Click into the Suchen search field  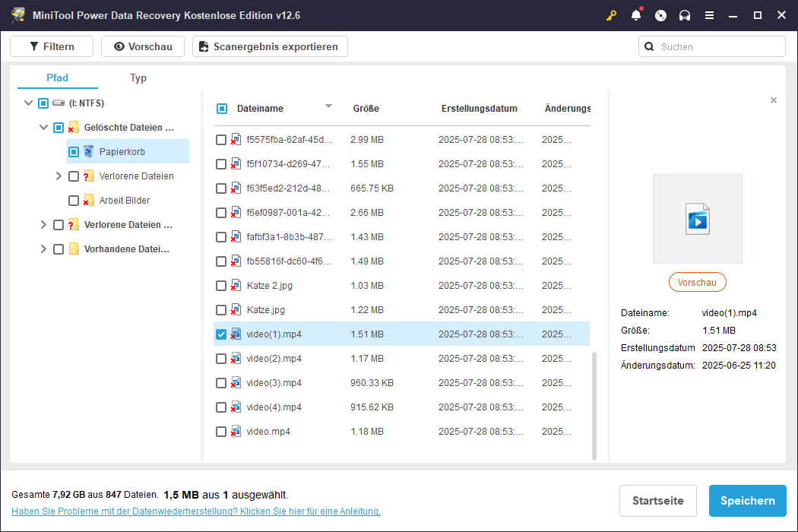click(x=719, y=46)
